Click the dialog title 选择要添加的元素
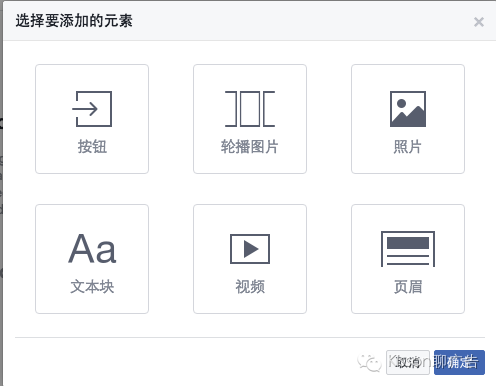This screenshot has width=496, height=386. coord(74,21)
